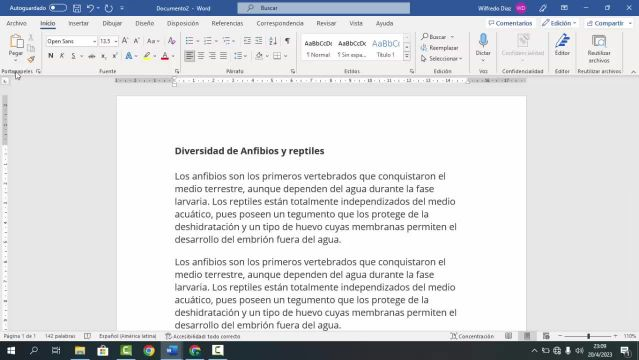Align text to the left
Image resolution: width=639 pixels, height=360 pixels.
click(189, 56)
